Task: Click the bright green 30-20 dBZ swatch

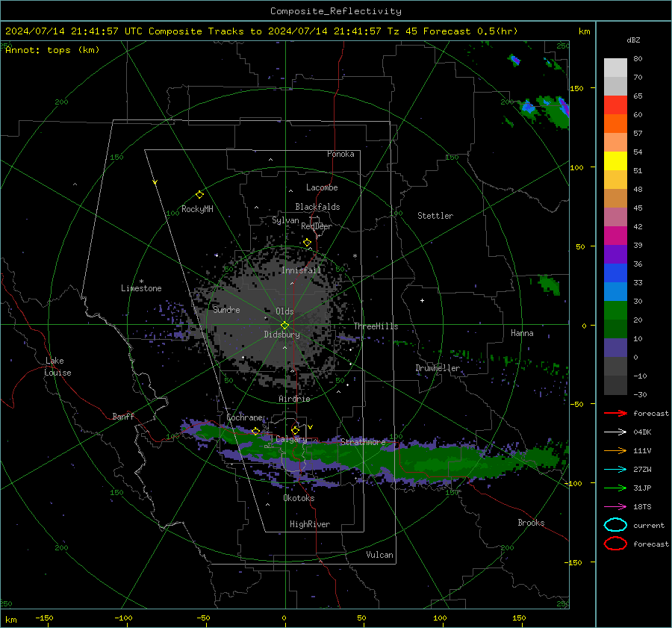Action: pos(615,311)
